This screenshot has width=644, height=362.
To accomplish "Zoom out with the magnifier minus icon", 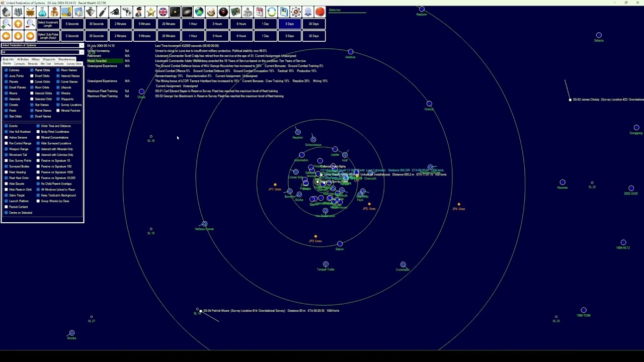I will pyautogui.click(x=30, y=24).
